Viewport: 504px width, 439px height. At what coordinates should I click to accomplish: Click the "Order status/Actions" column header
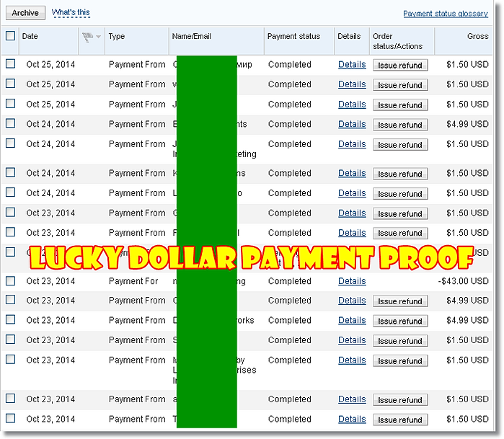tap(397, 41)
